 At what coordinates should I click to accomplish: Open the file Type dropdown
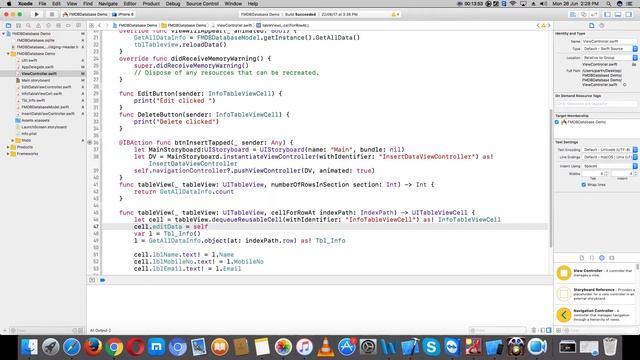[610, 49]
